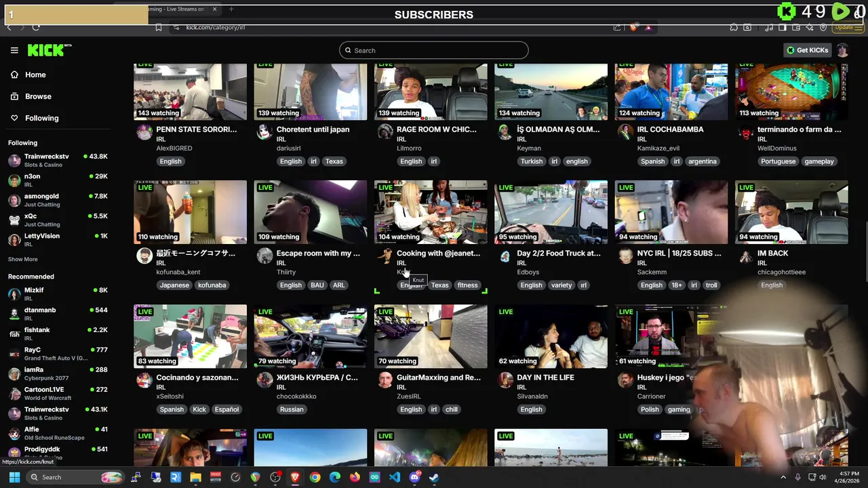This screenshot has height=488, width=868.
Task: Click the Kick search field
Action: pos(434,50)
